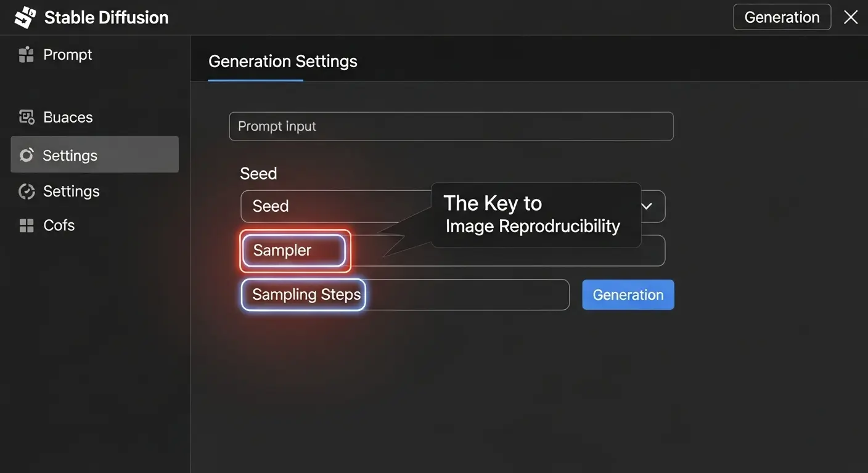Viewport: 868px width, 473px height.
Task: Switch to the Generation Settings tab
Action: pos(283,61)
